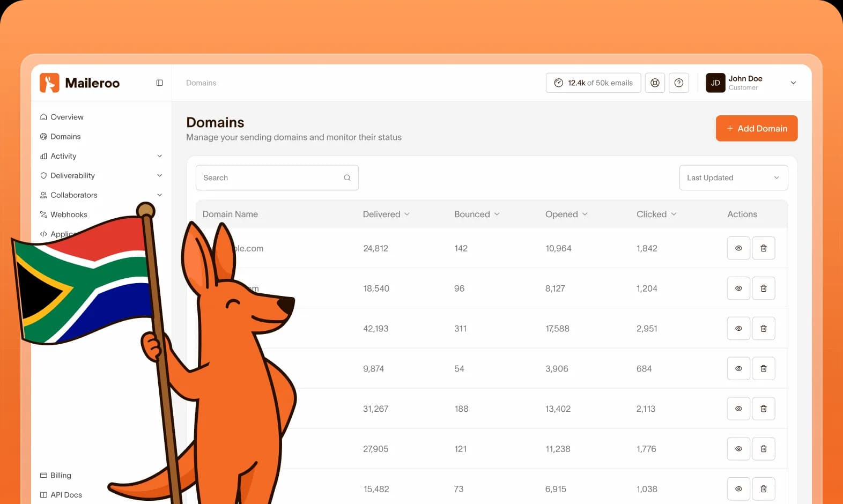View the domain with 31,267 delivered

coord(738,409)
